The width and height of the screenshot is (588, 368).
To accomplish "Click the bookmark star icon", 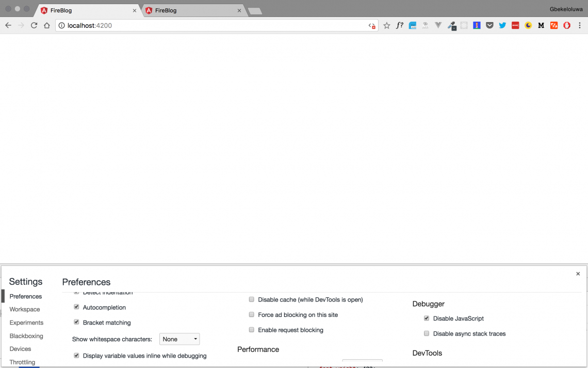I will point(386,25).
